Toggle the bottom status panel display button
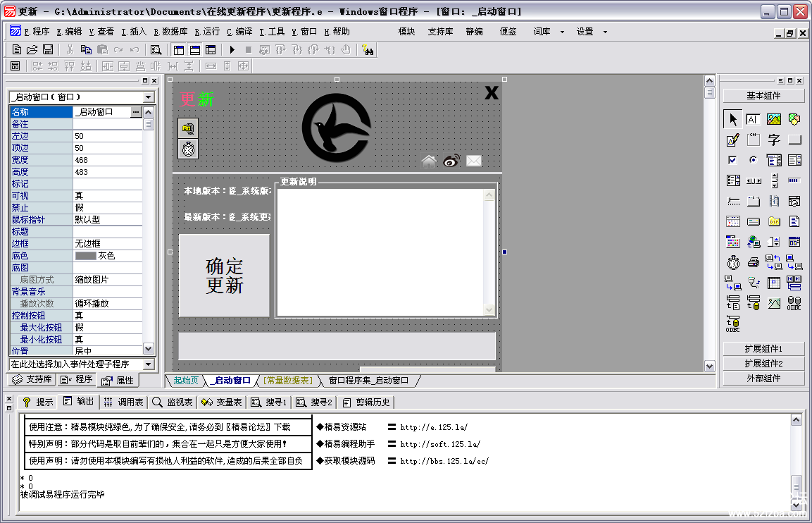This screenshot has height=523, width=812. 194,49
